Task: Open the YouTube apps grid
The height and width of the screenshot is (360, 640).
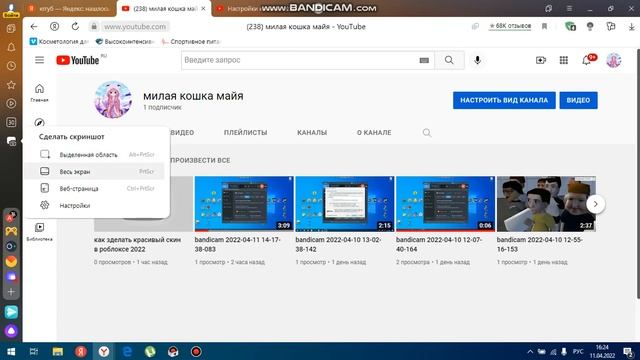Action: [x=564, y=60]
